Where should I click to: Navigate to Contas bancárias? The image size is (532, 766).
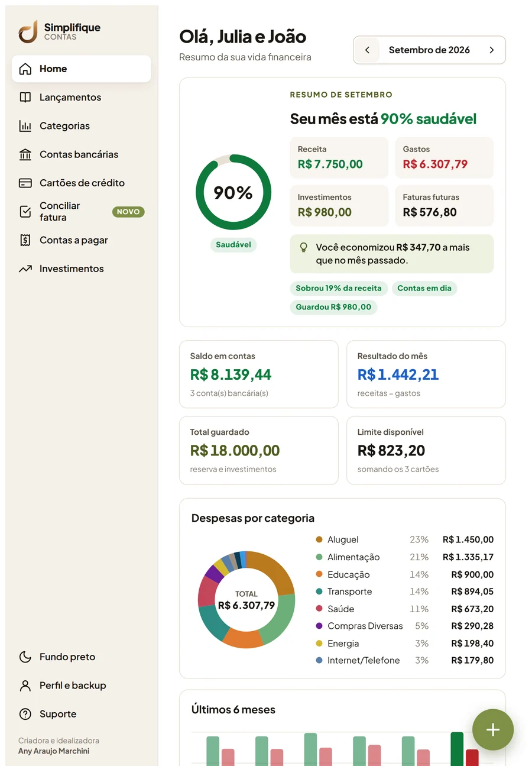[82, 154]
